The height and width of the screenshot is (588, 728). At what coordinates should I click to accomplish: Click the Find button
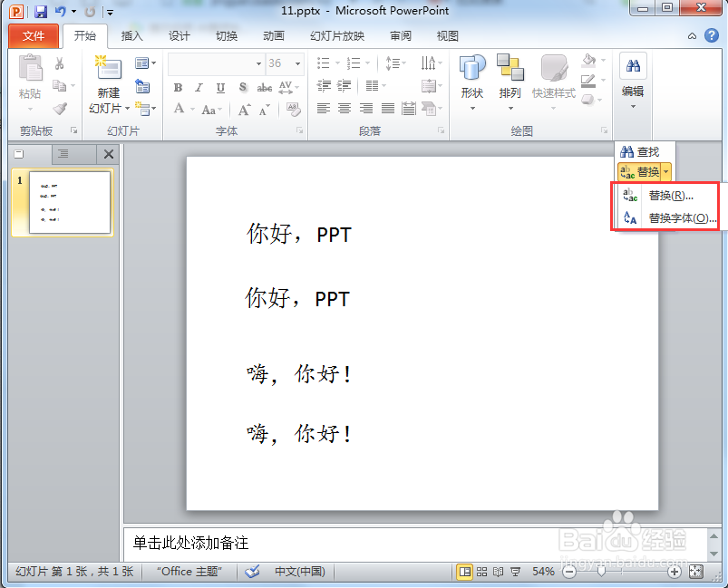pos(640,152)
